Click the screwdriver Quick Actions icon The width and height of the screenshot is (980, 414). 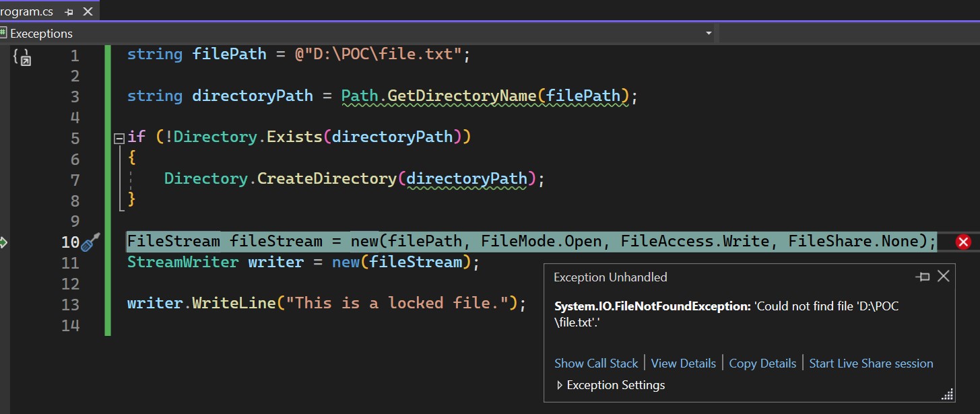(90, 242)
